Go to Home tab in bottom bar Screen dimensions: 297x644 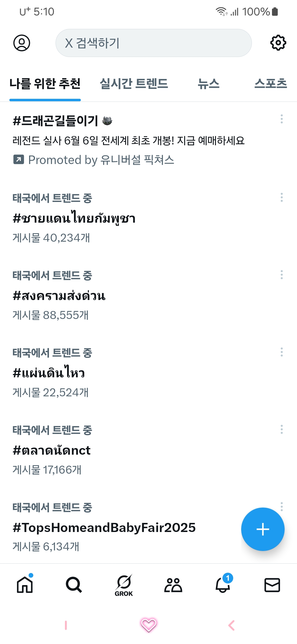pyautogui.click(x=25, y=585)
